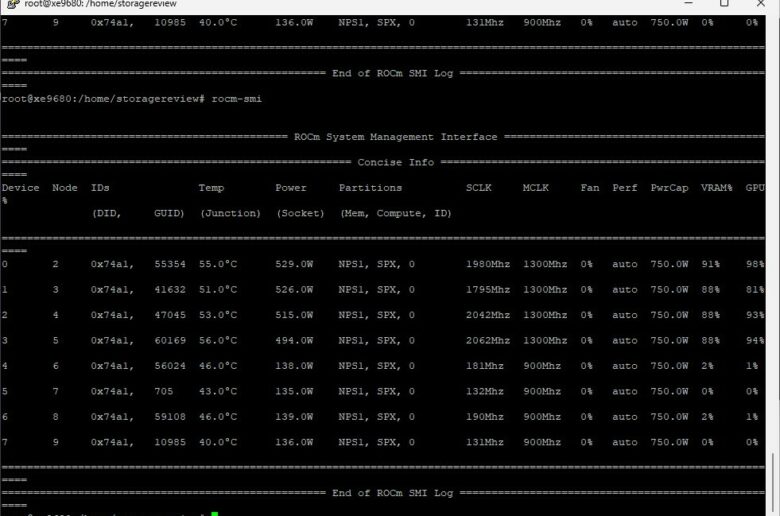This screenshot has height=516, width=780.
Task: Click the Temp column header
Action: 211,188
